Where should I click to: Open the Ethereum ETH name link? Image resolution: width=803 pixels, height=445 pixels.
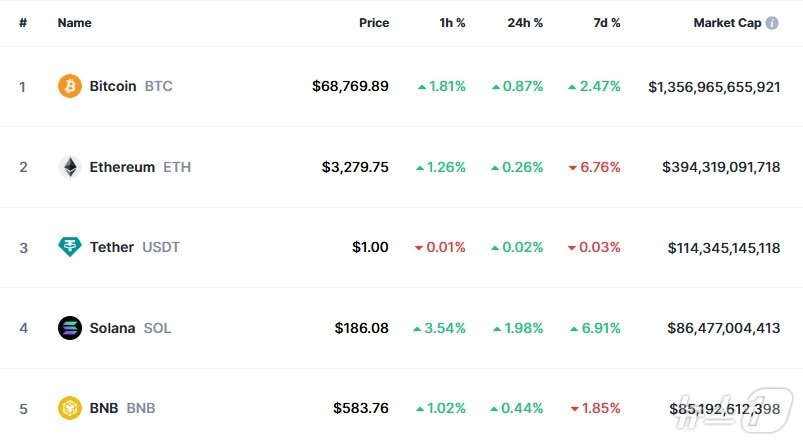139,167
